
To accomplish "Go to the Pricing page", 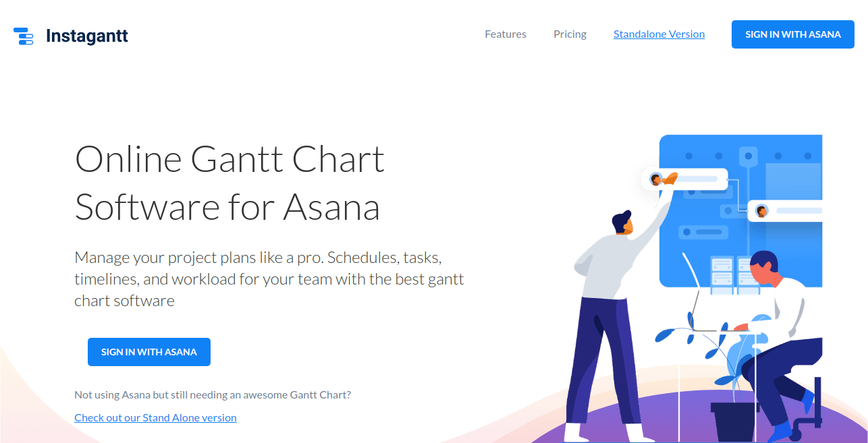I will (x=570, y=34).
